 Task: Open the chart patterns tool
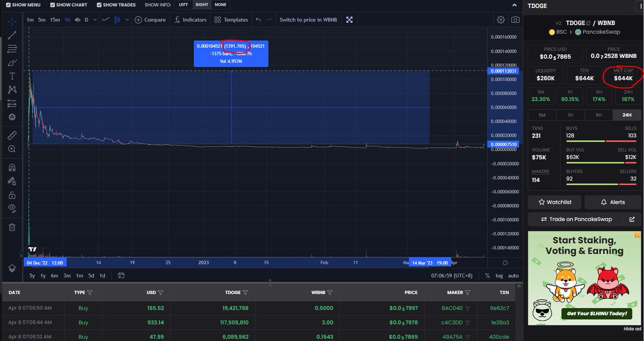[x=12, y=90]
